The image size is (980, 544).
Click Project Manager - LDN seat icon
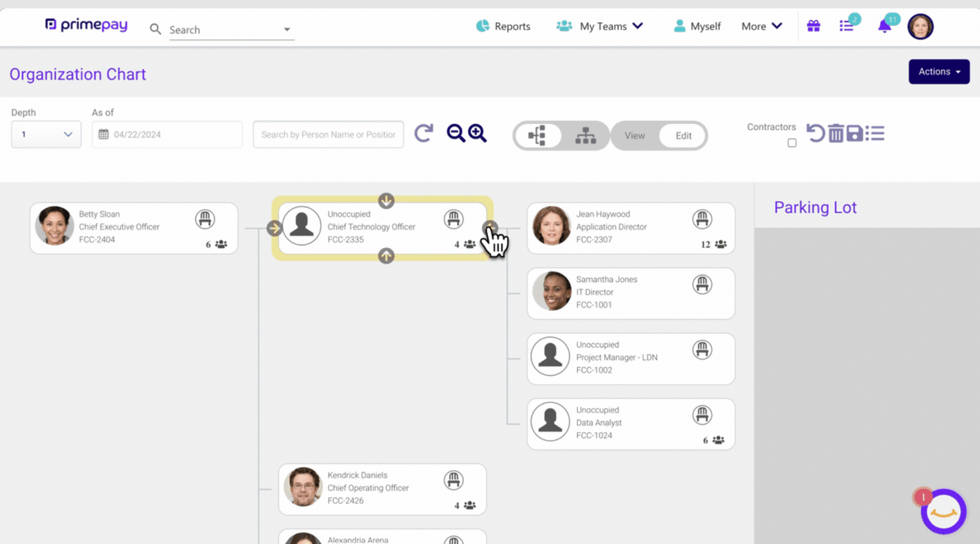[x=702, y=349]
